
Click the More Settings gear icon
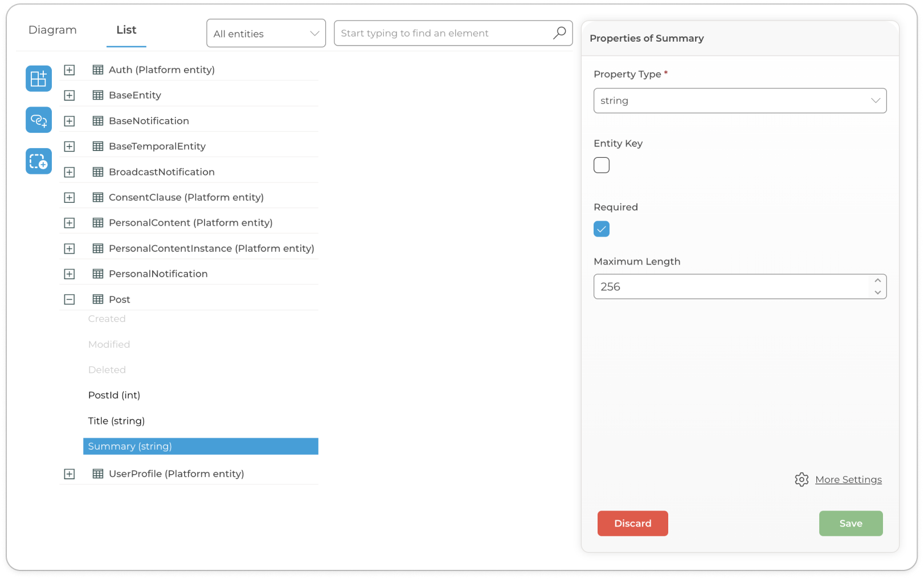(802, 480)
